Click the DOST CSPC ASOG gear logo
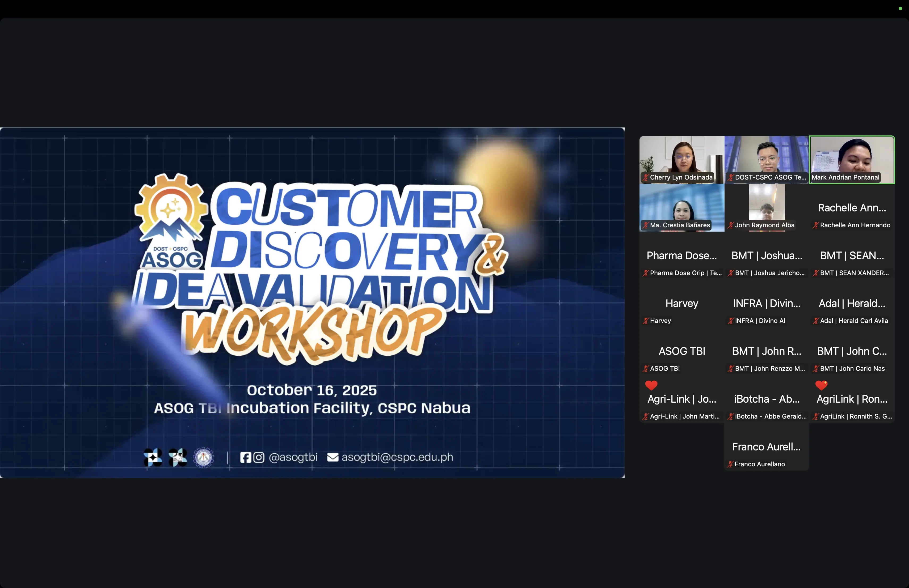Screen dimensions: 909x588 [x=171, y=221]
